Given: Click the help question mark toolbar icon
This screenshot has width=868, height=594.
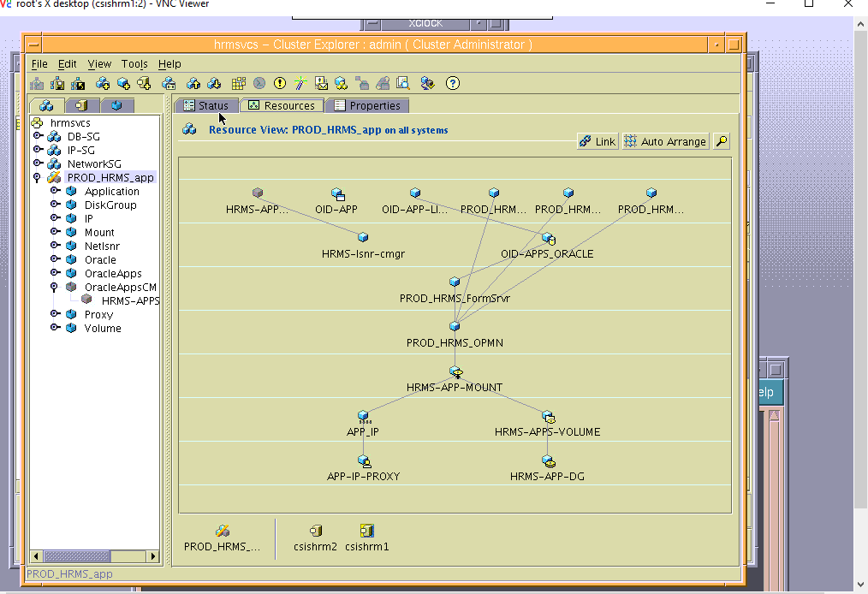Looking at the screenshot, I should [453, 83].
